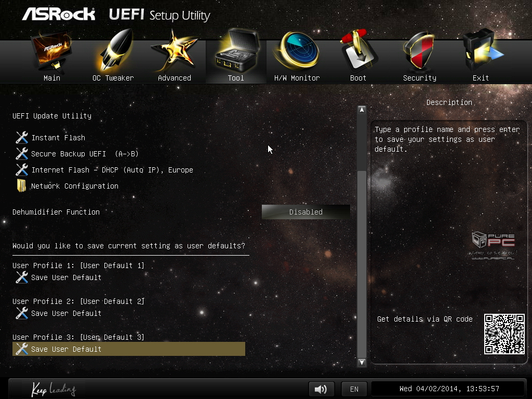532x399 pixels.
Task: Click the vertical scrollbar thumb
Action: (x=362, y=264)
